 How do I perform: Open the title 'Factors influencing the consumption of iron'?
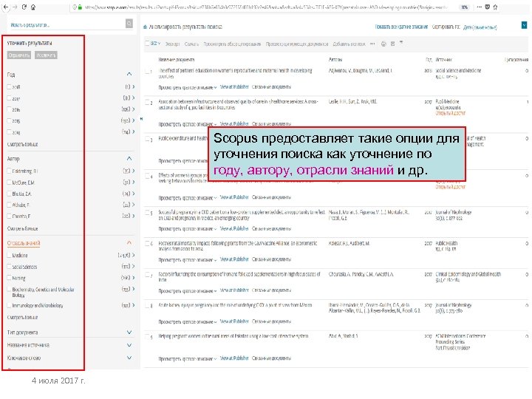(239, 277)
